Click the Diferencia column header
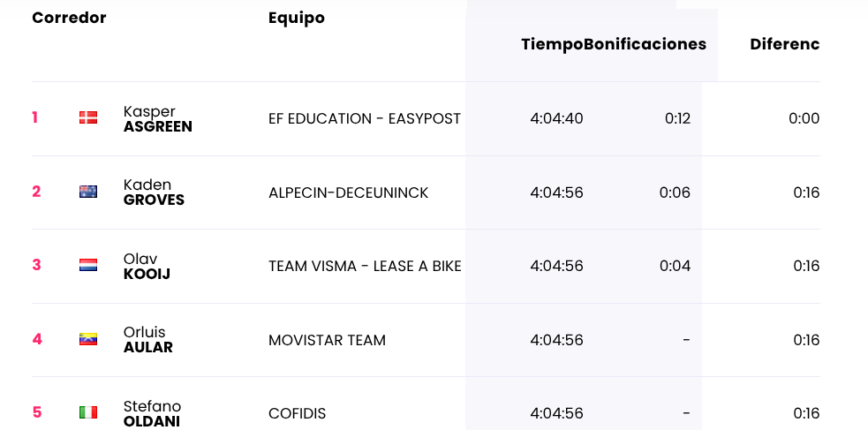 tap(785, 44)
